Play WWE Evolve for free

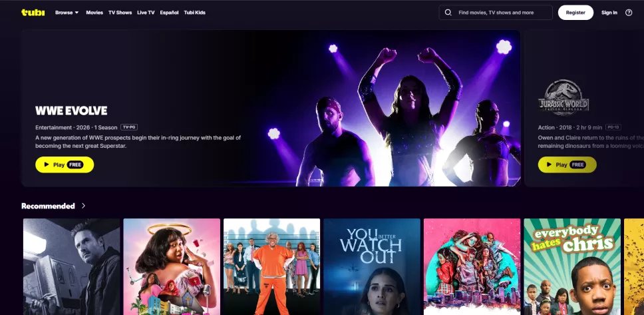[x=65, y=164]
